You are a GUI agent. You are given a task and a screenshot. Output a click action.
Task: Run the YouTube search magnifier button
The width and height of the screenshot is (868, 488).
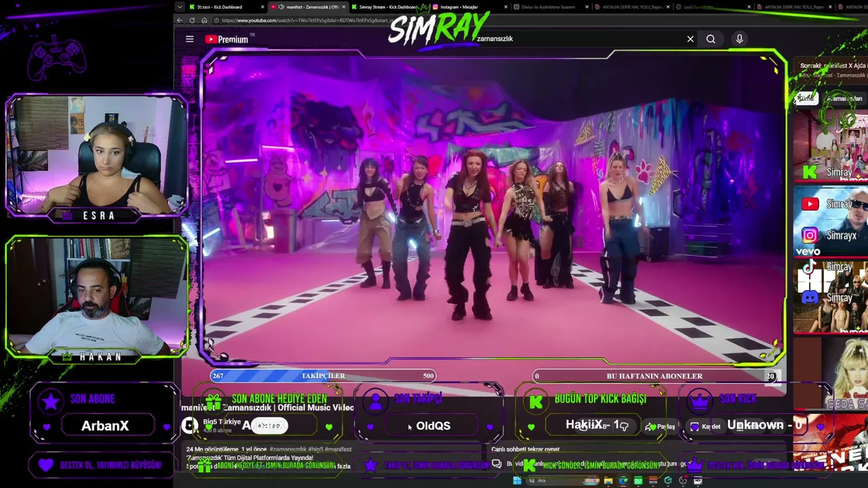pos(711,39)
